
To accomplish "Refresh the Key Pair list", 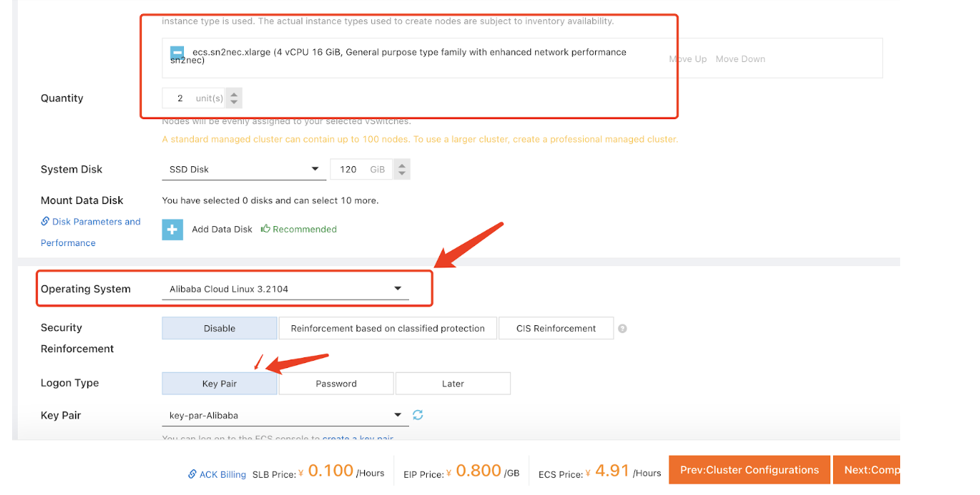I will click(418, 414).
